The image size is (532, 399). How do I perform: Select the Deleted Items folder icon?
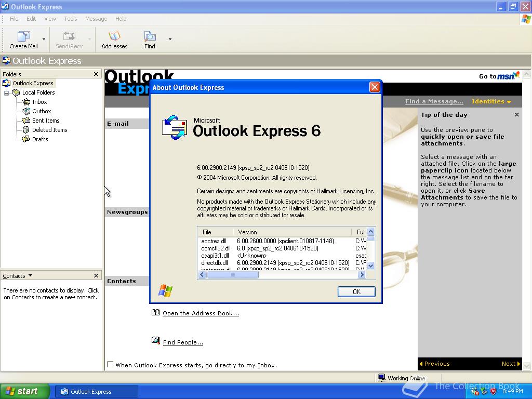click(x=26, y=129)
